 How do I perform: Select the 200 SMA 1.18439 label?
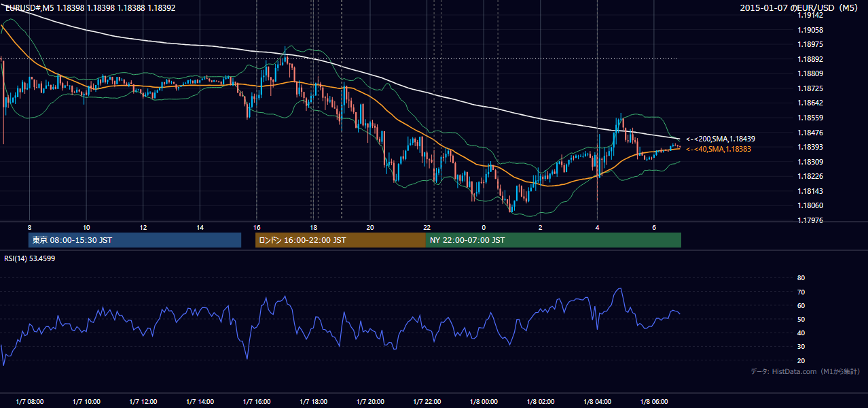(x=720, y=139)
